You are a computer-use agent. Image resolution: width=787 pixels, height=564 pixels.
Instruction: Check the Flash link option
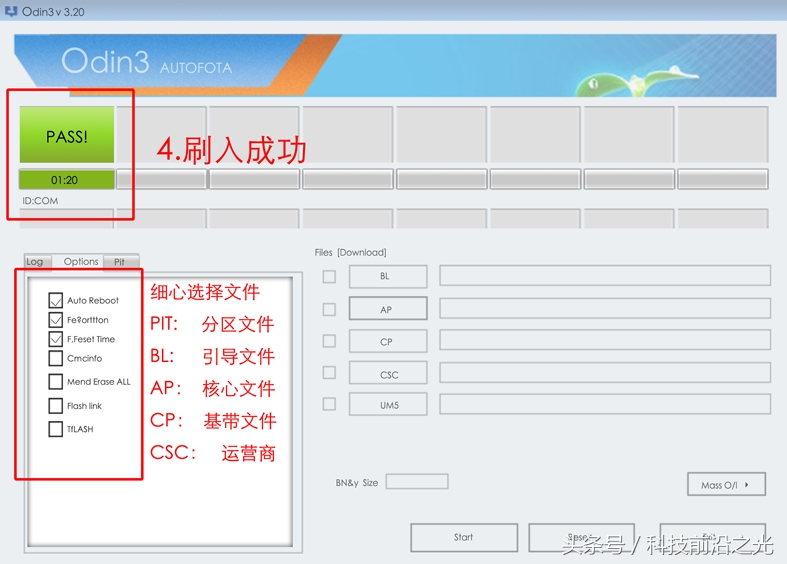coord(56,405)
